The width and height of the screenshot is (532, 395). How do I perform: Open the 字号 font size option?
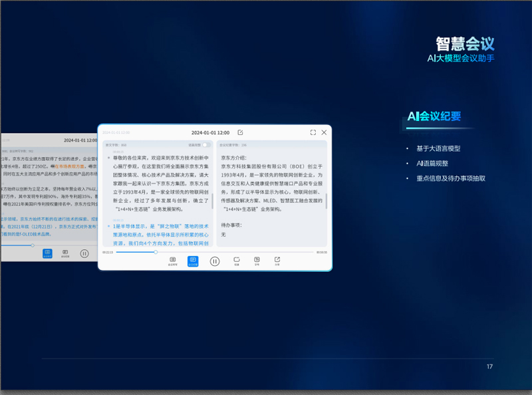257,261
